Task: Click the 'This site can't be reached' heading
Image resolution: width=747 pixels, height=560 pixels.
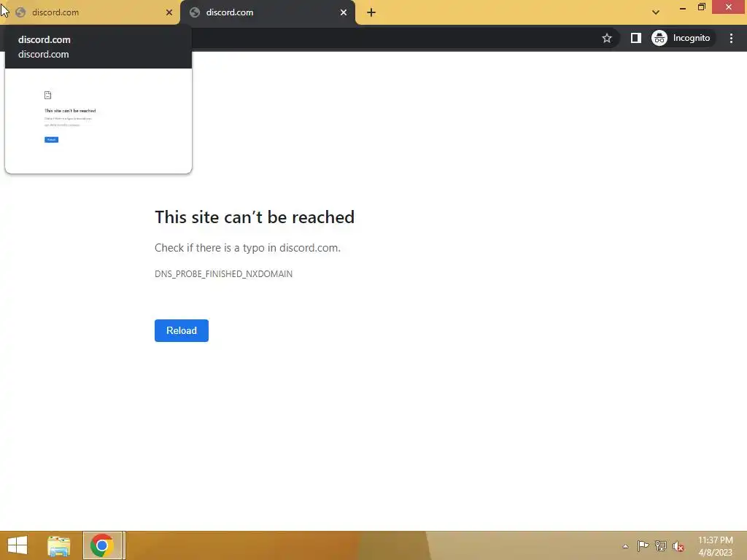Action: point(255,217)
